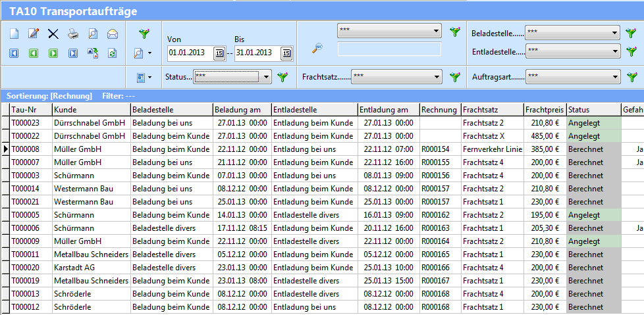Viewport: 644px width, 315px height.
Task: Open the Frachtsatz dropdown list
Action: click(x=437, y=77)
